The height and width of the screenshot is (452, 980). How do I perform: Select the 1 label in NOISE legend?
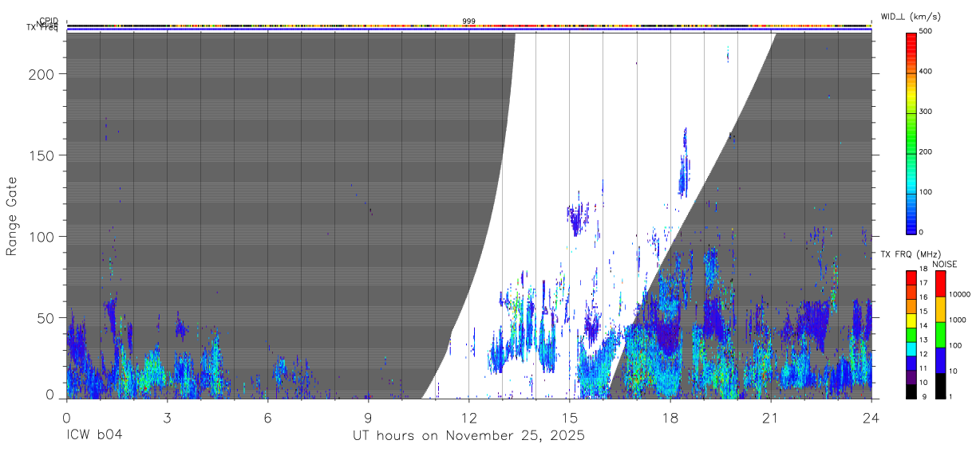pyautogui.click(x=952, y=396)
